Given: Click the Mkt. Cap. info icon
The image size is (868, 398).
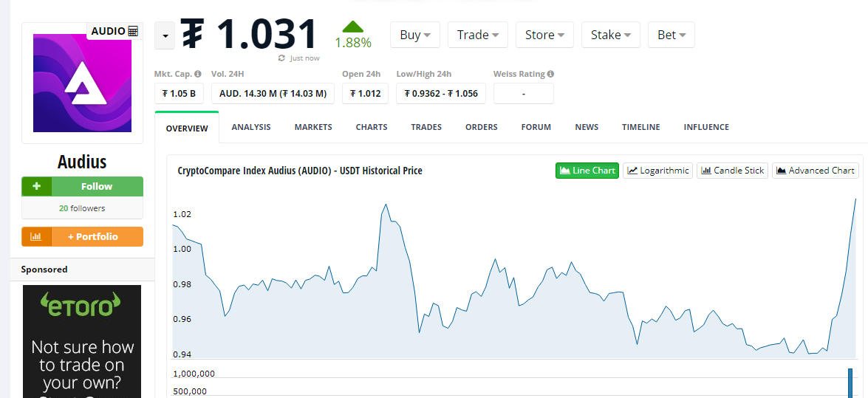Looking at the screenshot, I should point(198,74).
